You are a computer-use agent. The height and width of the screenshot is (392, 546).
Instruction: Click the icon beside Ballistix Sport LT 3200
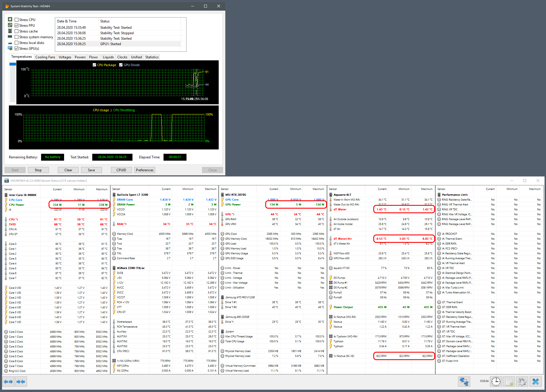tap(114, 195)
